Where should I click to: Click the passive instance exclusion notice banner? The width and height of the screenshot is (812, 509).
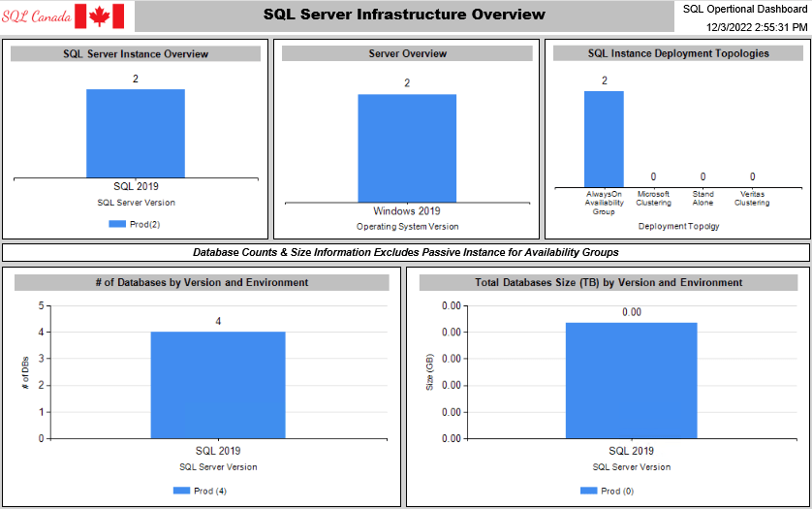(x=405, y=252)
